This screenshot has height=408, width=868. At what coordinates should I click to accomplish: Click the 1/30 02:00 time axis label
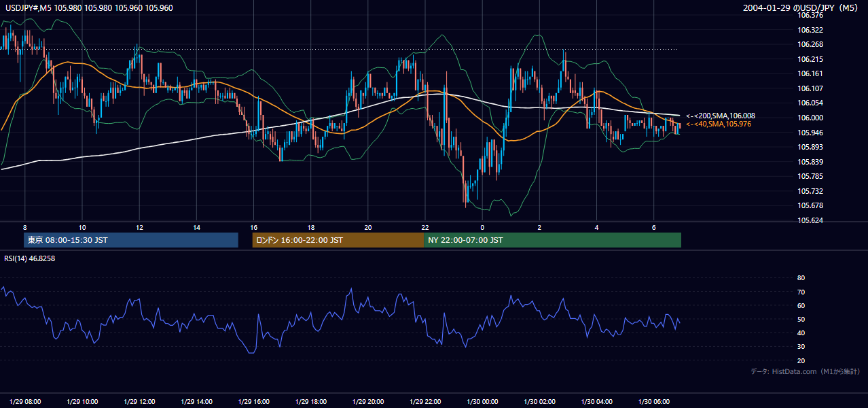pos(539,401)
